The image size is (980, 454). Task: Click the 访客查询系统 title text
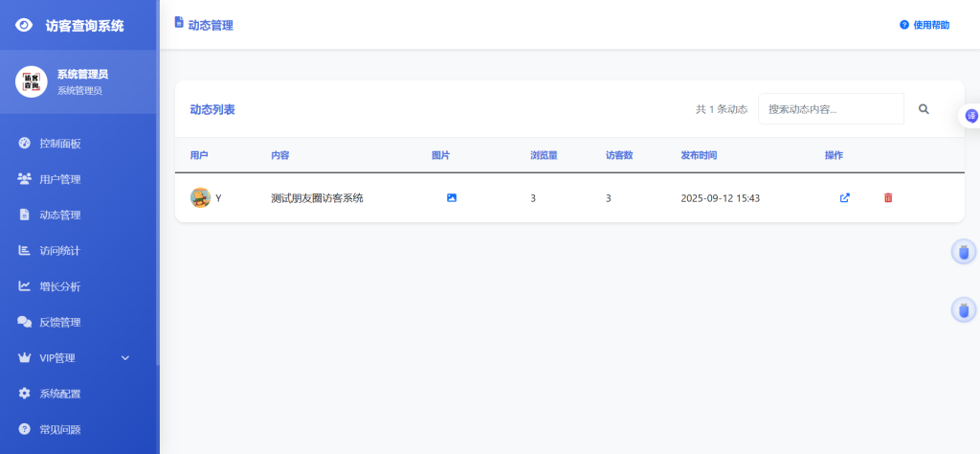[x=84, y=26]
